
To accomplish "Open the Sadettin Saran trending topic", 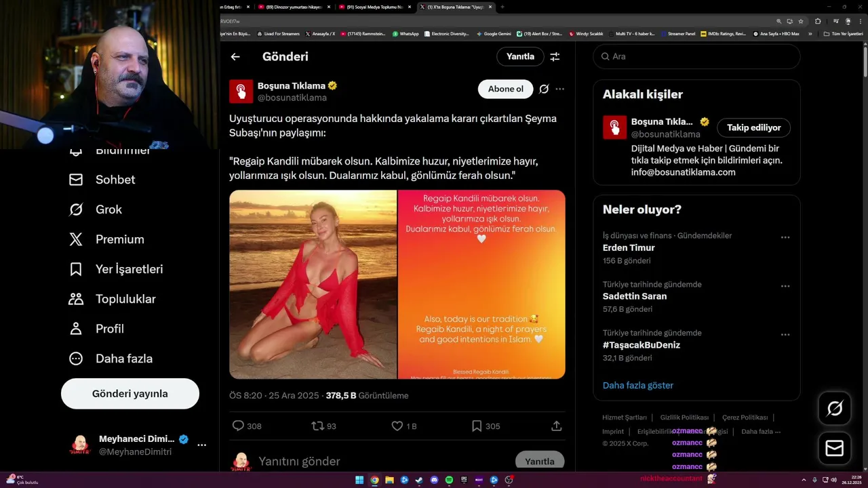I will [x=635, y=296].
